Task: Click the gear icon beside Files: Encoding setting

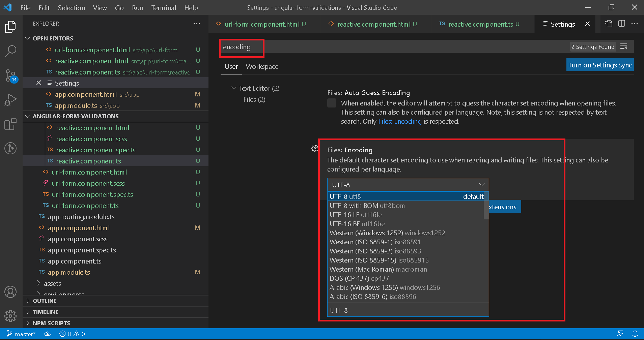Action: (x=315, y=148)
